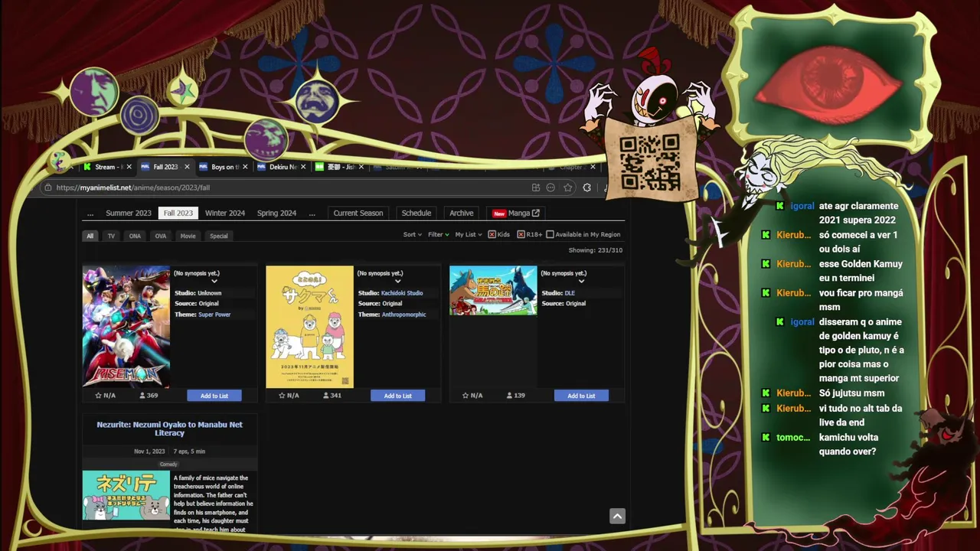The width and height of the screenshot is (980, 551).
Task: Expand the synopsis chevron on the Risemon card
Action: pos(214,282)
